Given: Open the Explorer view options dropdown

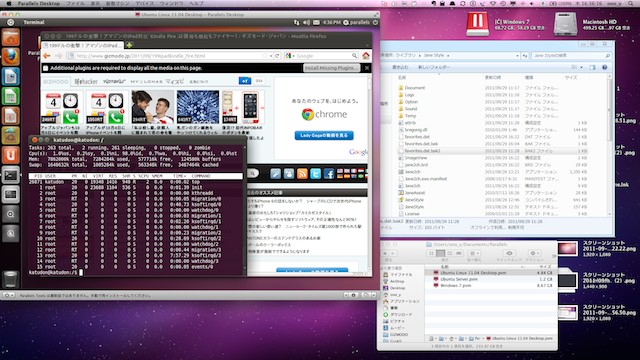Looking at the screenshot, I should pyautogui.click(x=581, y=67).
